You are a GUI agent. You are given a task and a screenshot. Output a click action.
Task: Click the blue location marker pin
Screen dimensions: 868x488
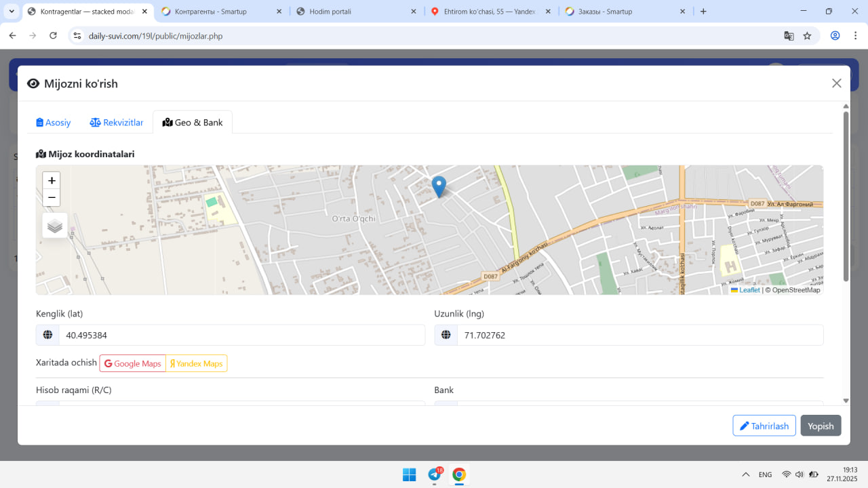(439, 185)
